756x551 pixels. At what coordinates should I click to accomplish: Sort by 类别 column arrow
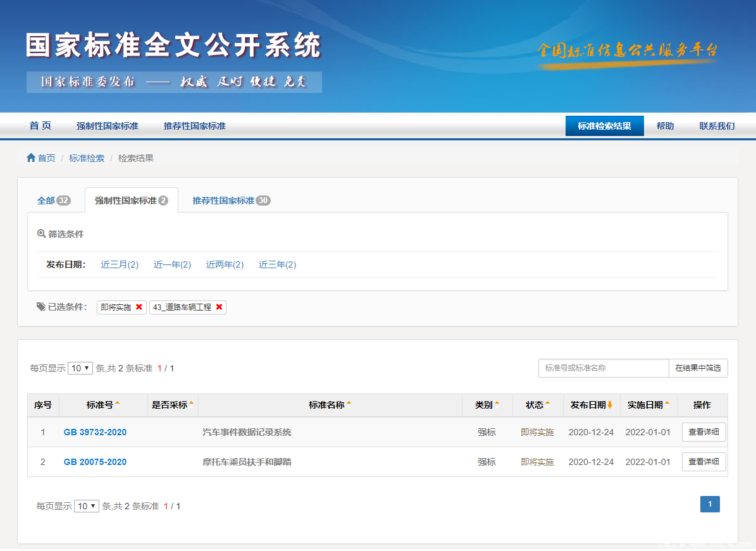[x=497, y=405]
